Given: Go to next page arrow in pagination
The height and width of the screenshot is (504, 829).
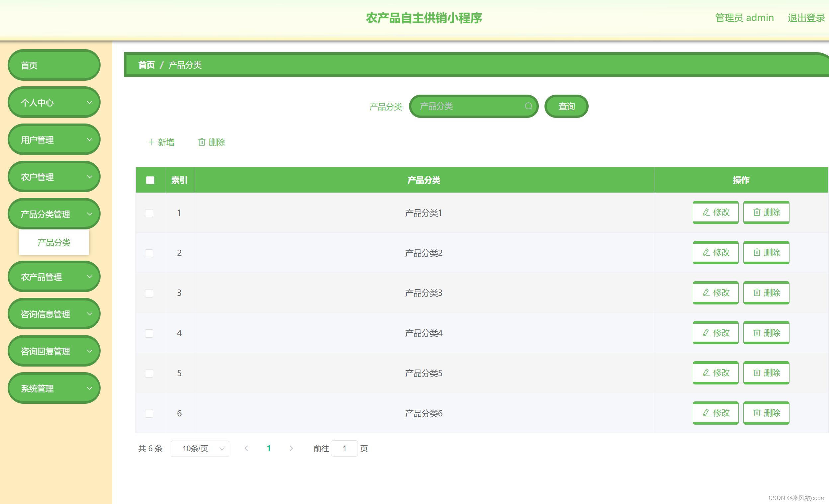Looking at the screenshot, I should (291, 449).
